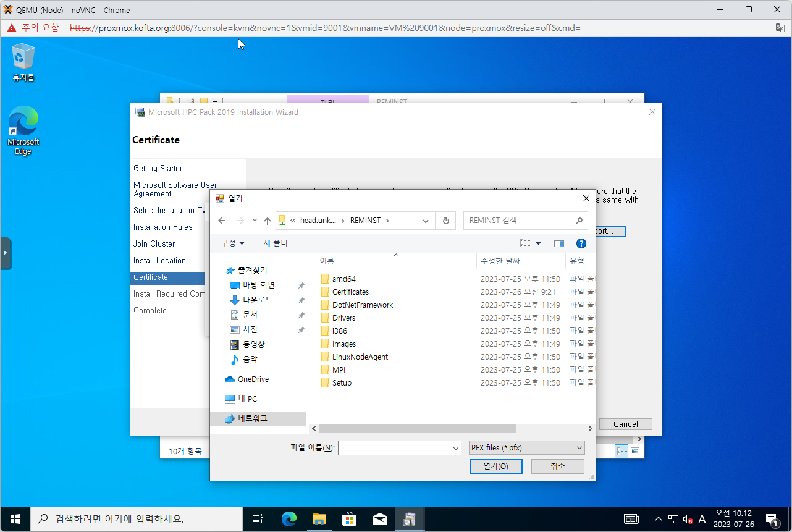Screen dimensions: 792x532
Task: Open File Explorer from the taskbar
Action: (319, 519)
